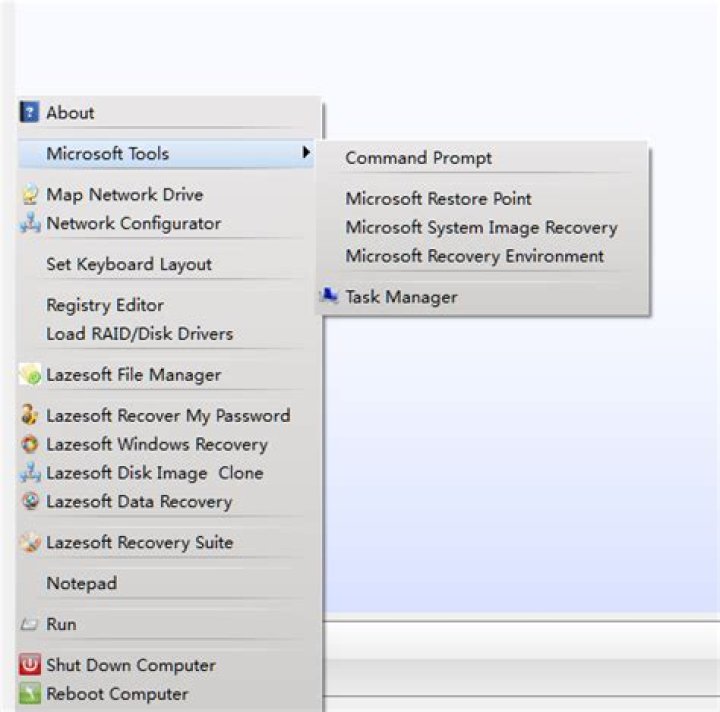
Task: Click the Task Manager icon in submenu
Action: click(329, 296)
